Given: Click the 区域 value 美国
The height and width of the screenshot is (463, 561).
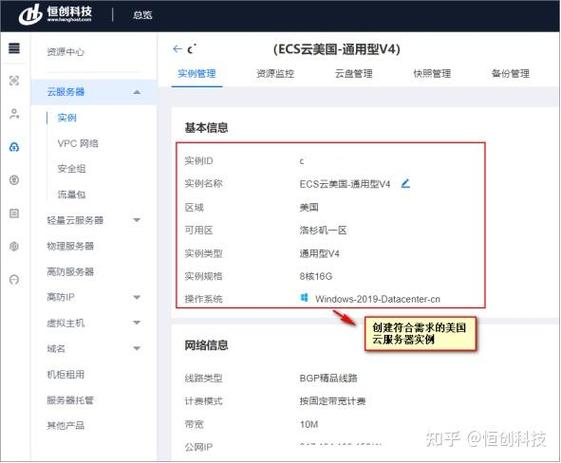Looking at the screenshot, I should [x=309, y=207].
